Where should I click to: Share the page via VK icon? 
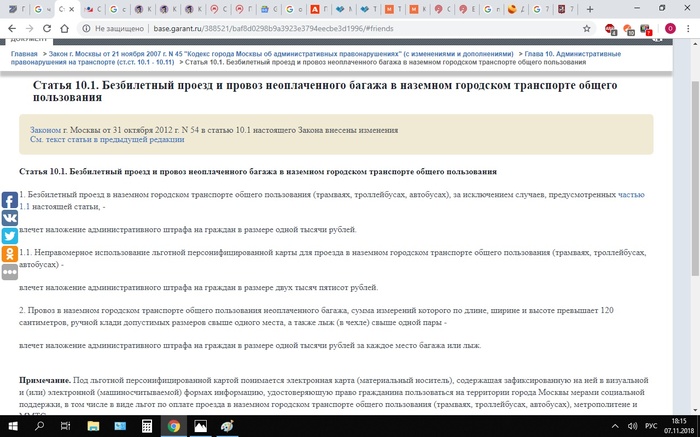pyautogui.click(x=9, y=217)
